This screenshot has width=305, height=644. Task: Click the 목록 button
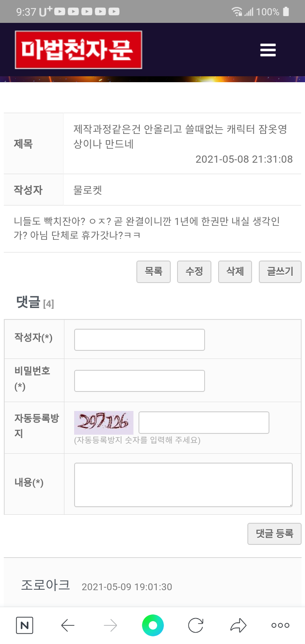click(153, 272)
